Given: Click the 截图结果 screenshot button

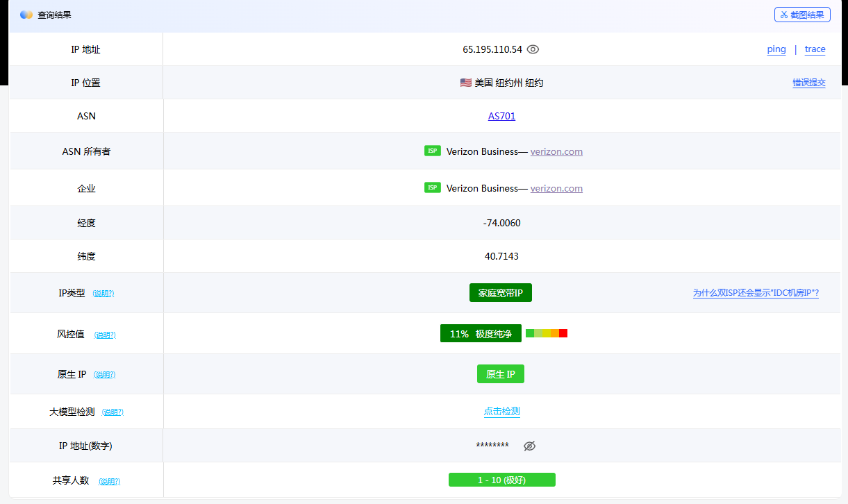Looking at the screenshot, I should (x=802, y=15).
